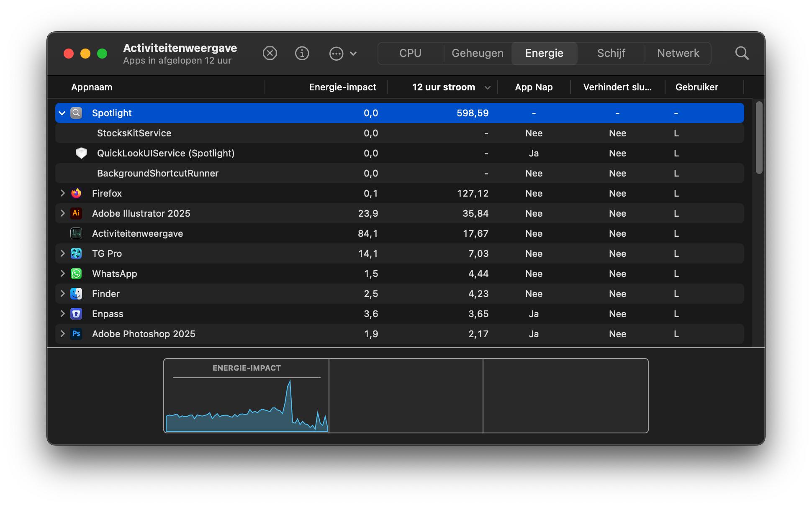812x507 pixels.
Task: Collapse the Spotlight process group
Action: (62, 113)
